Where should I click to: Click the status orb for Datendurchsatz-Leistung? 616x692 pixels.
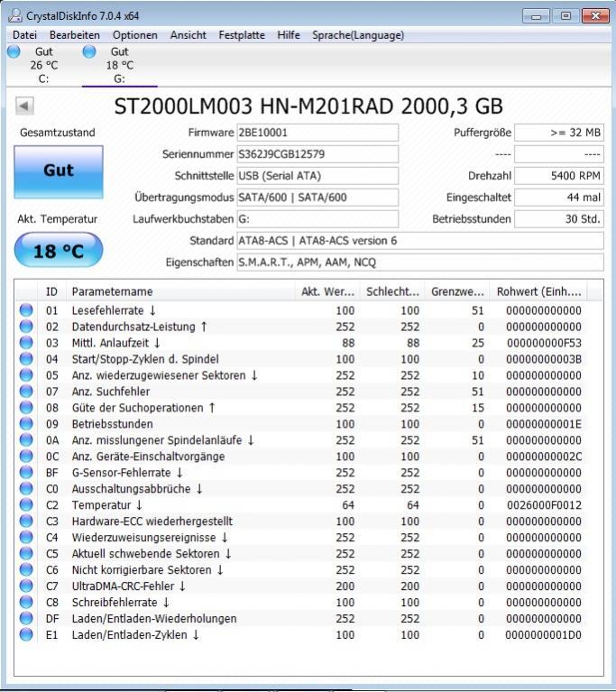26,327
